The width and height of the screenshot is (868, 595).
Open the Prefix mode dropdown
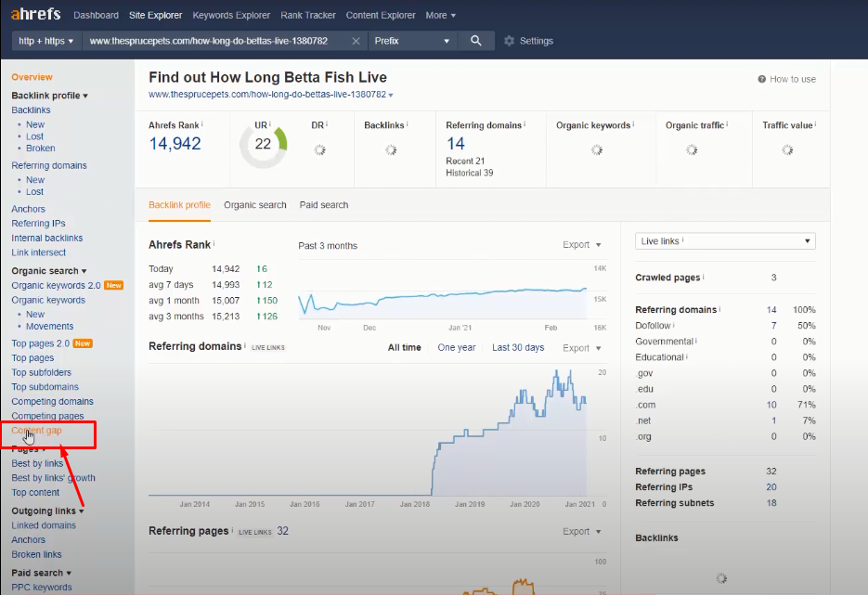(x=412, y=41)
